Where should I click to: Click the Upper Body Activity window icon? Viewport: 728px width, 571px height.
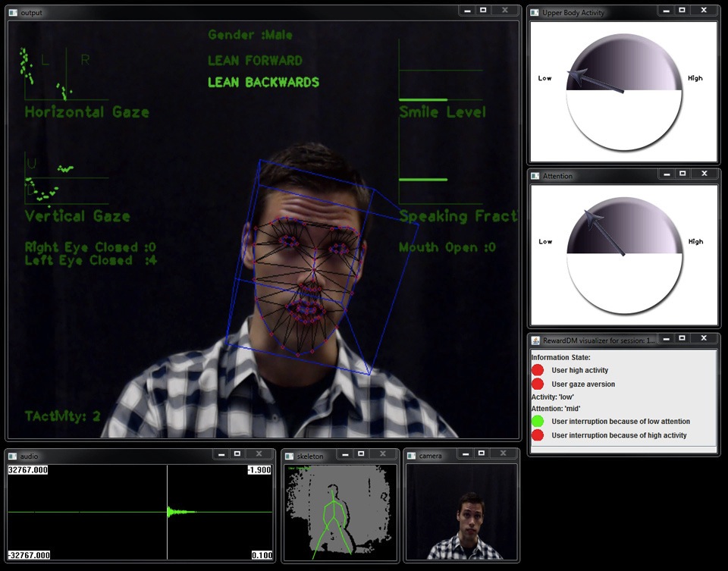pyautogui.click(x=535, y=13)
